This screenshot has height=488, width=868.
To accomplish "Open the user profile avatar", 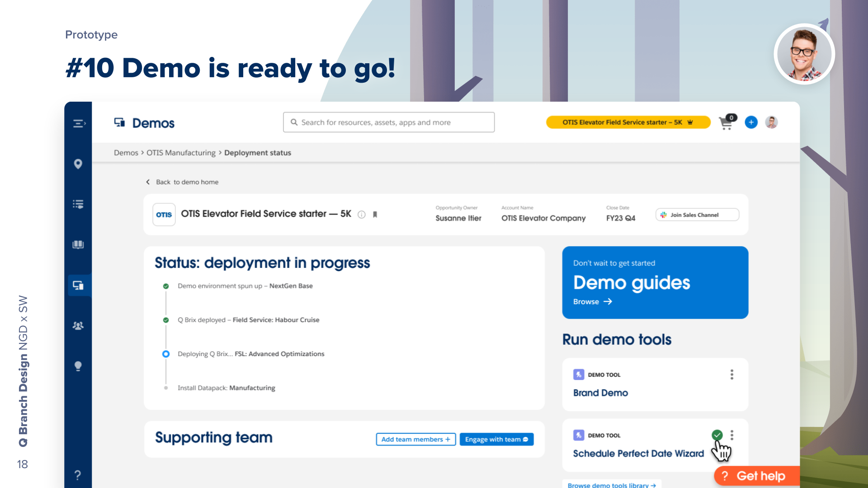I will [x=771, y=122].
